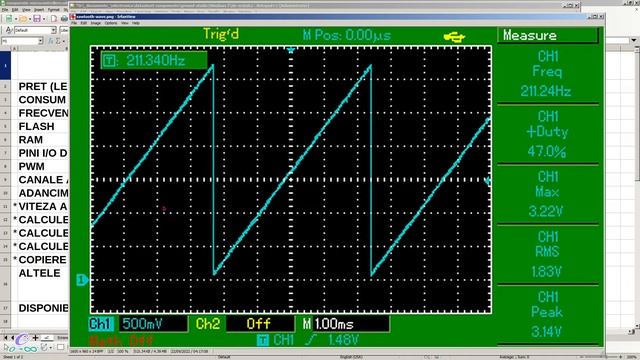Select the cell reading 'CONSUM'
The image size is (640, 360).
click(42, 100)
